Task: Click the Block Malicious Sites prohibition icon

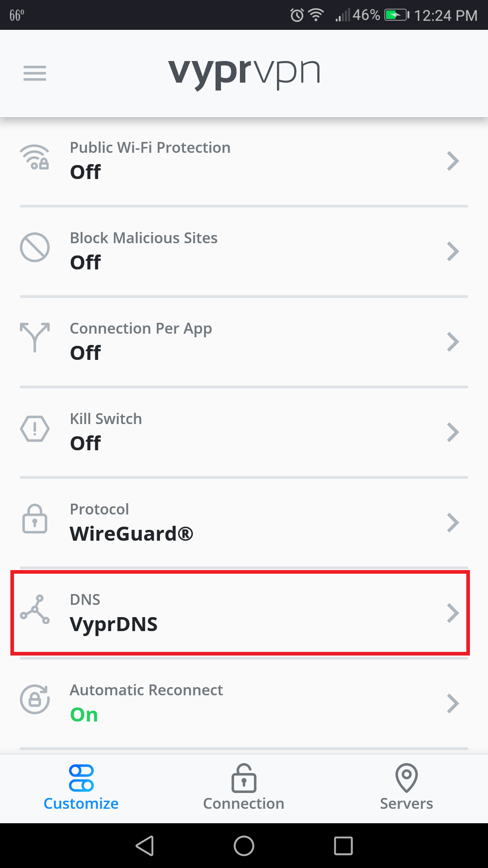Action: (35, 248)
